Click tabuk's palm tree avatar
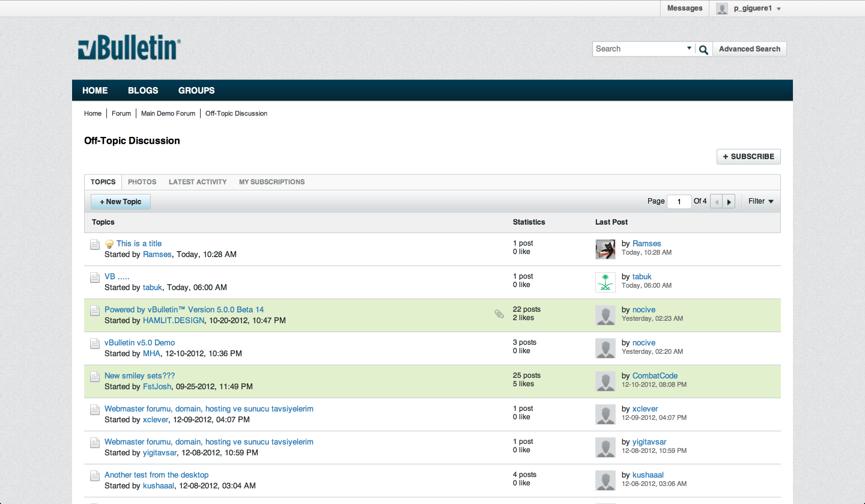This screenshot has width=865, height=504. (x=605, y=282)
